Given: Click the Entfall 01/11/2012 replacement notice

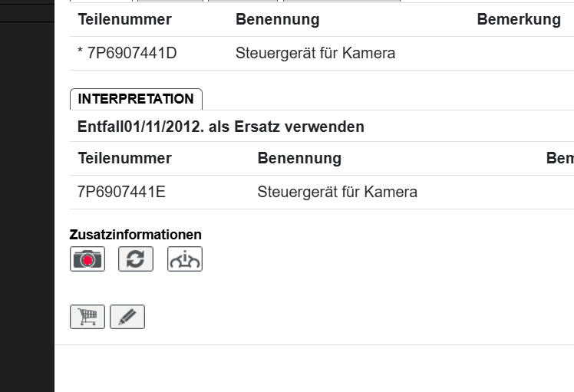Looking at the screenshot, I should click(x=221, y=127).
